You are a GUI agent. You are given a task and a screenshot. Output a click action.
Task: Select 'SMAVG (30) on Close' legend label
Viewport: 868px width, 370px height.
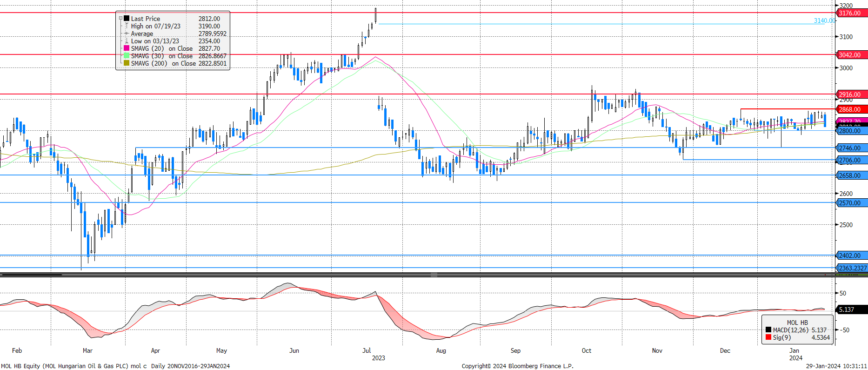tap(162, 56)
